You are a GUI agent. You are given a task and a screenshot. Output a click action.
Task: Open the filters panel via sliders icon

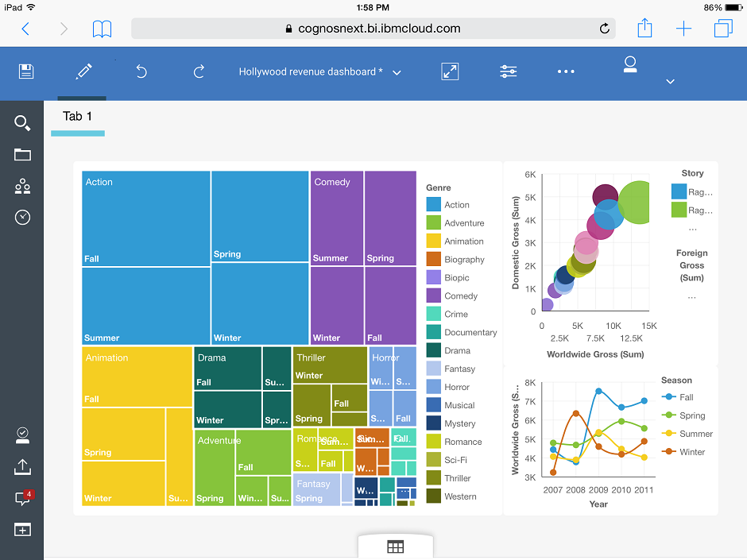[508, 71]
